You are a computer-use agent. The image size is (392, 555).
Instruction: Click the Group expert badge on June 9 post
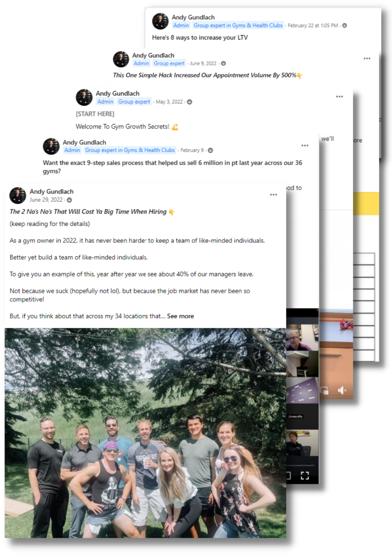pyautogui.click(x=169, y=63)
